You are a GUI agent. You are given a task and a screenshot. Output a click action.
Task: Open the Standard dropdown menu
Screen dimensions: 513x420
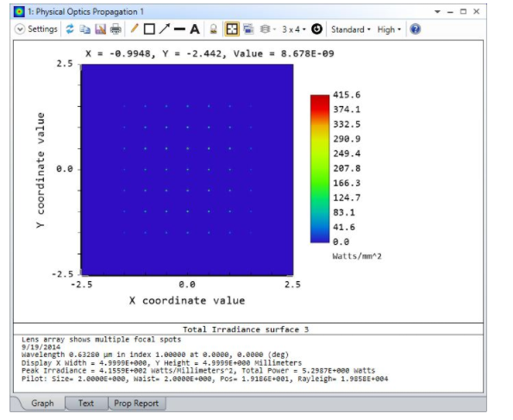350,29
